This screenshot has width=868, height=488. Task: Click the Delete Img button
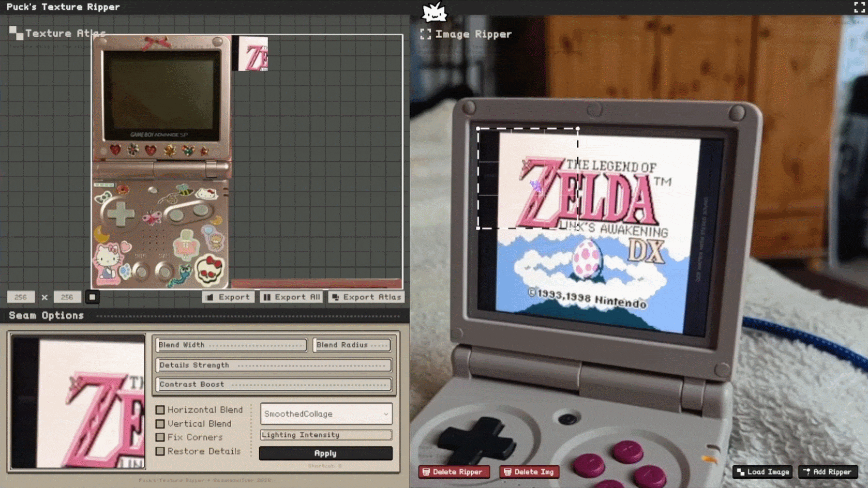[529, 472]
